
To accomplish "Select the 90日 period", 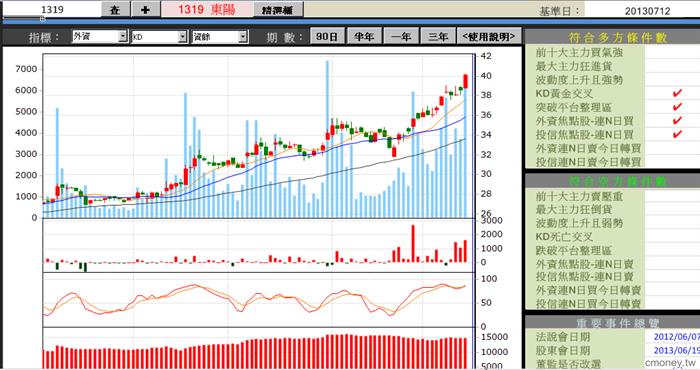I will 327,36.
